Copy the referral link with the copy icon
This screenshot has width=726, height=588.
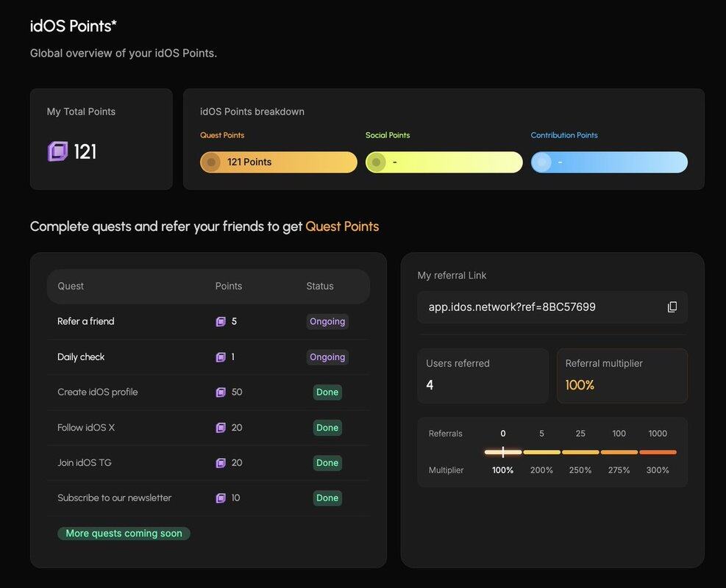672,307
